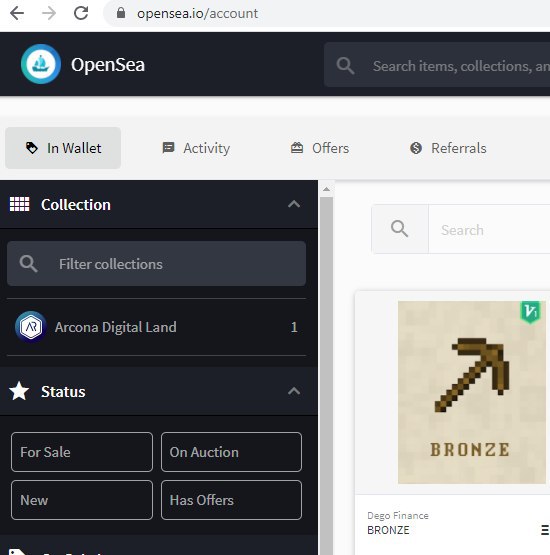The image size is (550, 555).
Task: Select Arcona Digital Land collection
Action: [156, 327]
